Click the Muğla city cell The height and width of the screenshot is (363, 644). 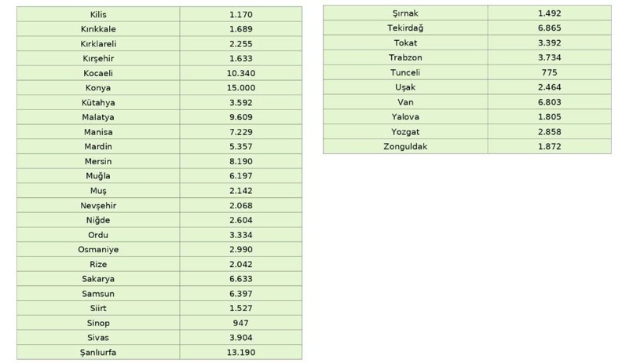pos(98,176)
